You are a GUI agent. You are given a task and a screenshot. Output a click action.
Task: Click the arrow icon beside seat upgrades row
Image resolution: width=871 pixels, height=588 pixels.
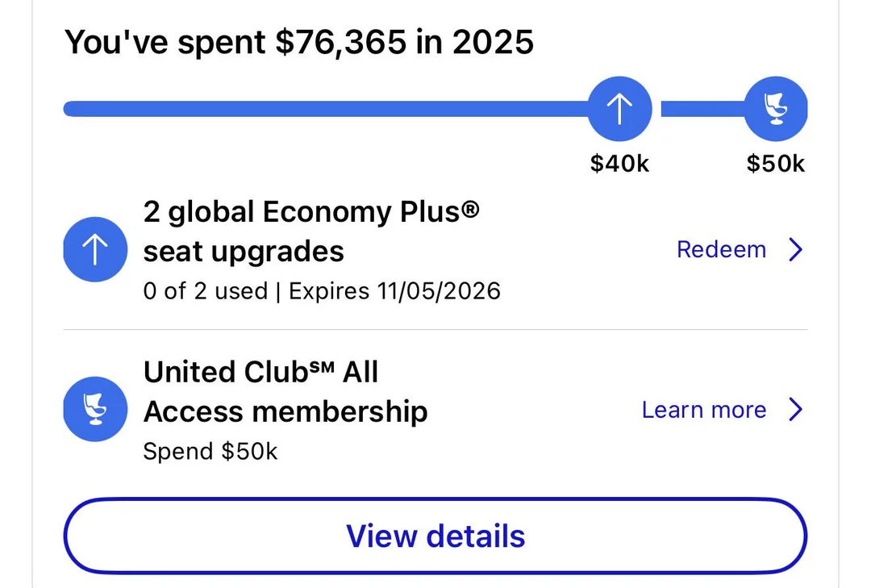point(95,250)
